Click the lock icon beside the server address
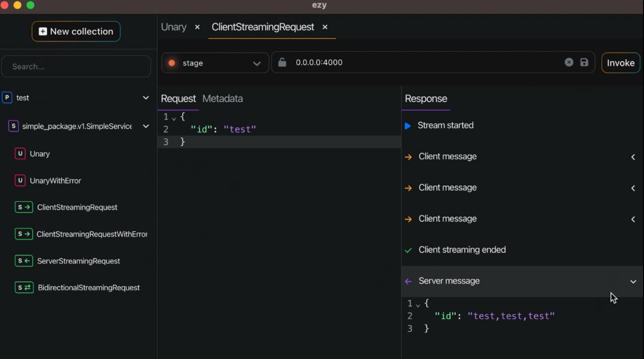Viewport: 644px width, 359px height. click(x=282, y=62)
